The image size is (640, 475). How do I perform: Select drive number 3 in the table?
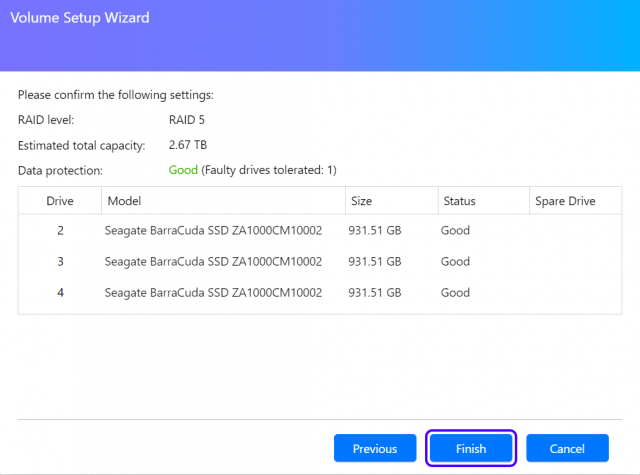point(60,262)
